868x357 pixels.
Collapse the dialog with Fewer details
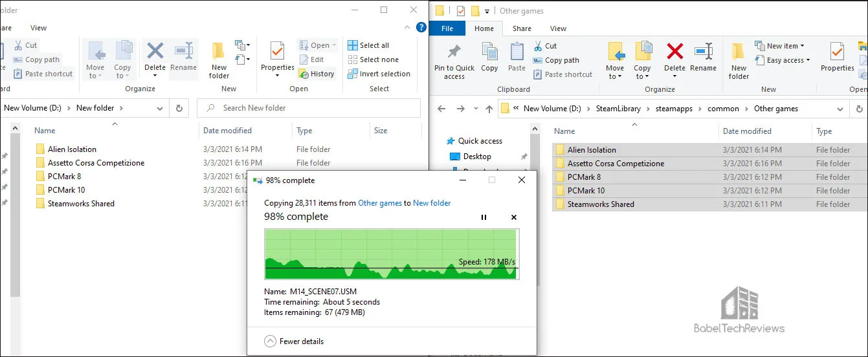pyautogui.click(x=295, y=341)
